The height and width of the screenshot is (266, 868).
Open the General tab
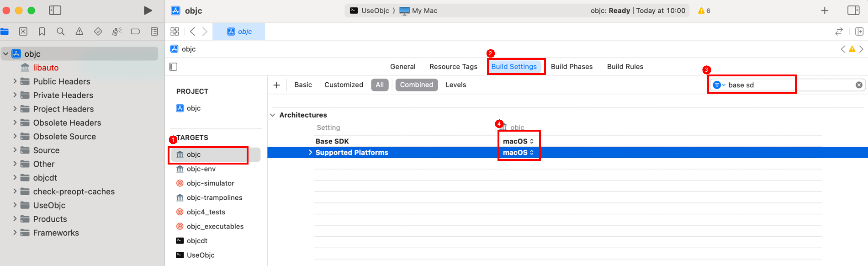tap(402, 67)
